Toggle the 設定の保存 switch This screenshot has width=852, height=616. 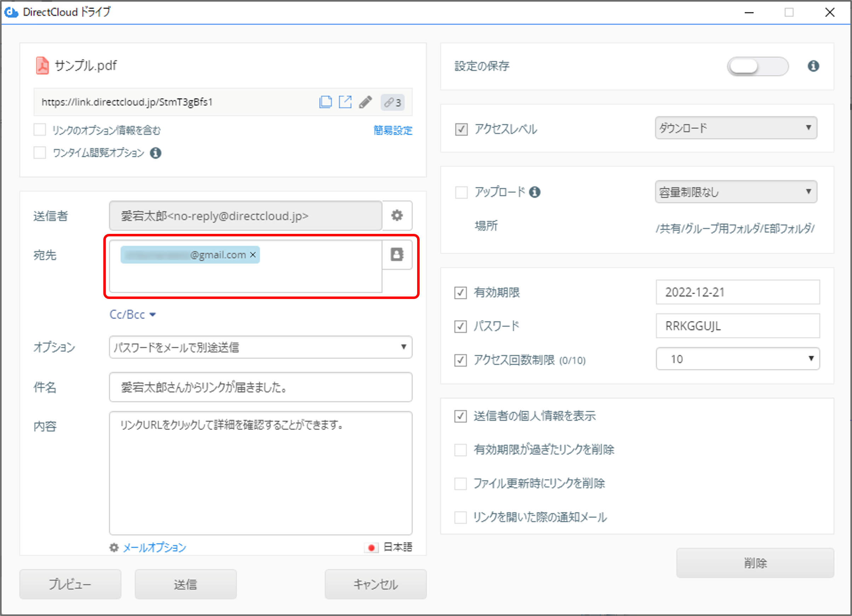tap(757, 67)
